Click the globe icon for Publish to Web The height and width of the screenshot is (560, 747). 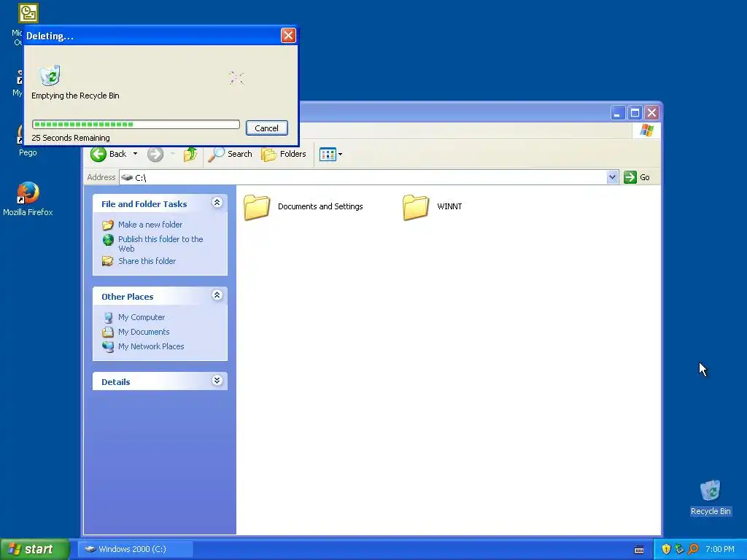(108, 239)
